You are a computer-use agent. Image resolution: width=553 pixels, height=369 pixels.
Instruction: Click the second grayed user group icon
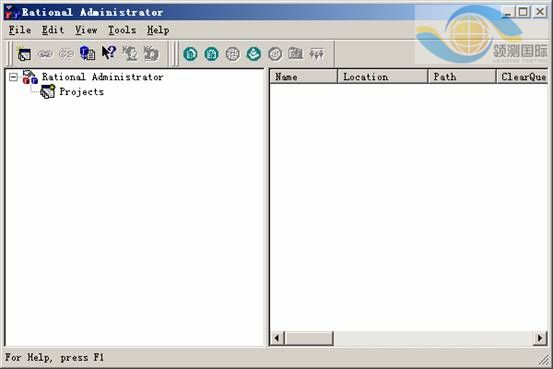(x=151, y=54)
